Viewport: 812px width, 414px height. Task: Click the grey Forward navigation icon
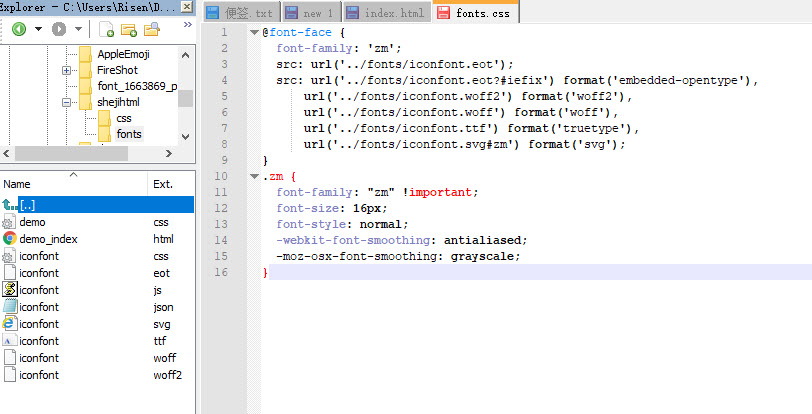pos(60,29)
